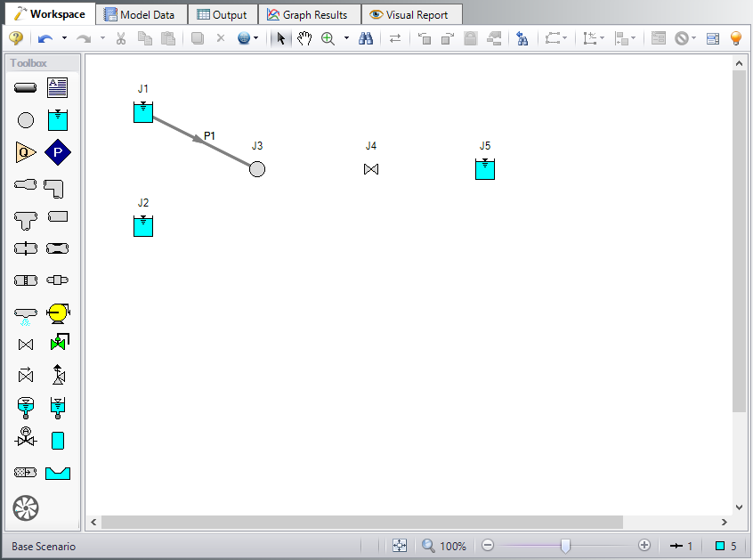Viewport: 753px width, 560px height.
Task: Click the 100% zoom level button
Action: pyautogui.click(x=444, y=546)
